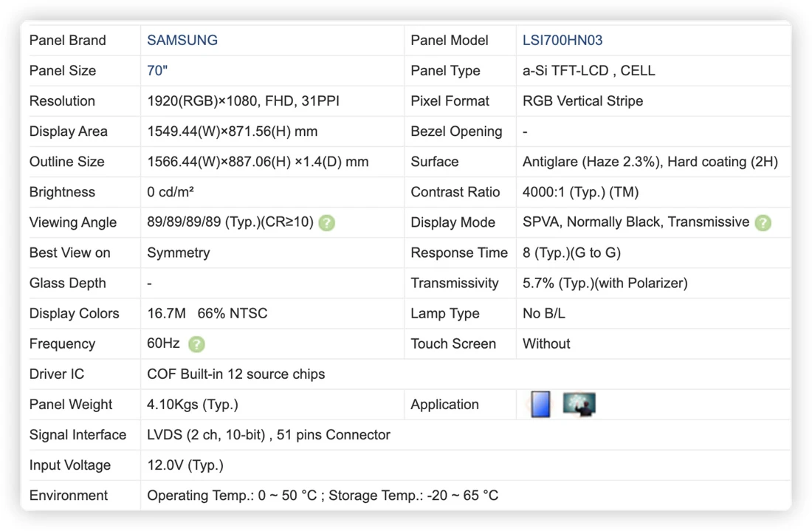
Task: Click the Panel Brand label
Action: 68,41
